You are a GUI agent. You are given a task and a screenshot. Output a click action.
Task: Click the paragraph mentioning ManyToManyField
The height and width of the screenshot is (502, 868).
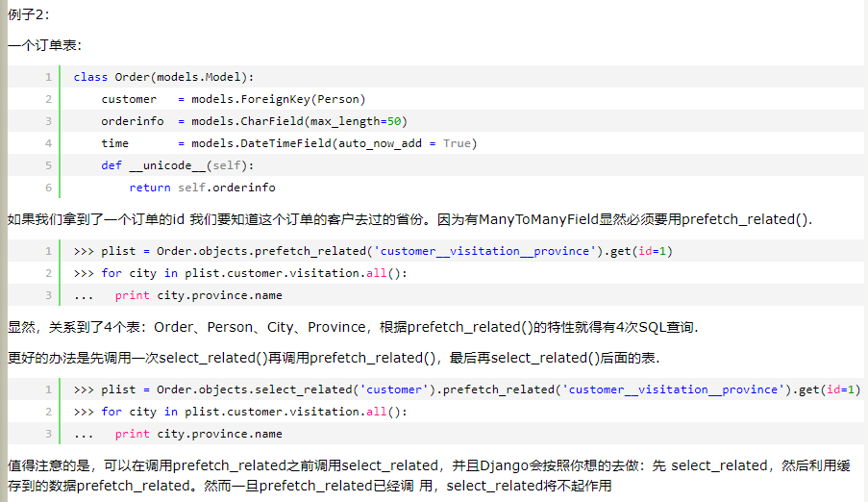pyautogui.click(x=409, y=219)
